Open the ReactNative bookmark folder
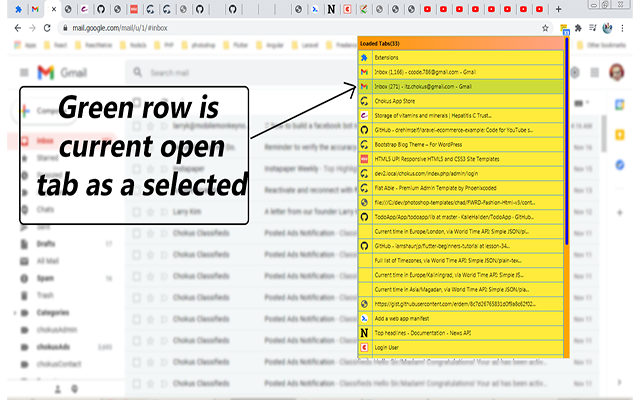This screenshot has width=640, height=400. [x=94, y=45]
